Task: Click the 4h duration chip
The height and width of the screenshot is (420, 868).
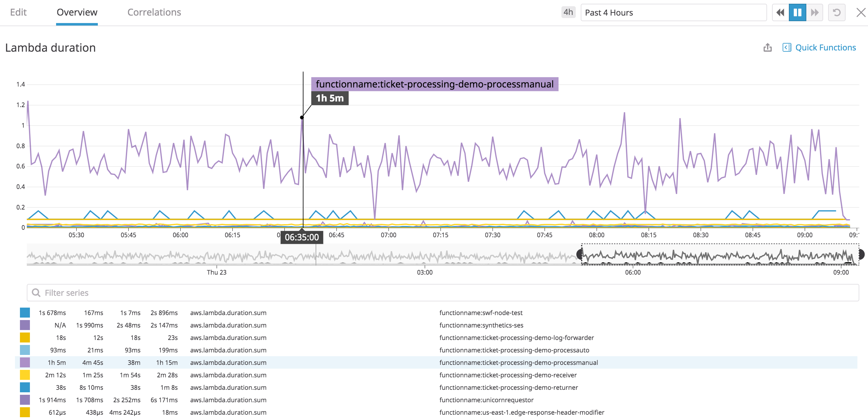Action: (568, 12)
